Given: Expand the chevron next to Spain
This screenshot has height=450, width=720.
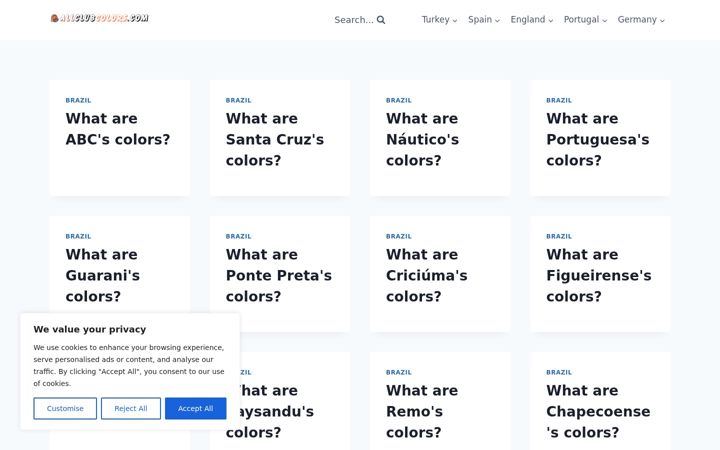Looking at the screenshot, I should tap(497, 20).
